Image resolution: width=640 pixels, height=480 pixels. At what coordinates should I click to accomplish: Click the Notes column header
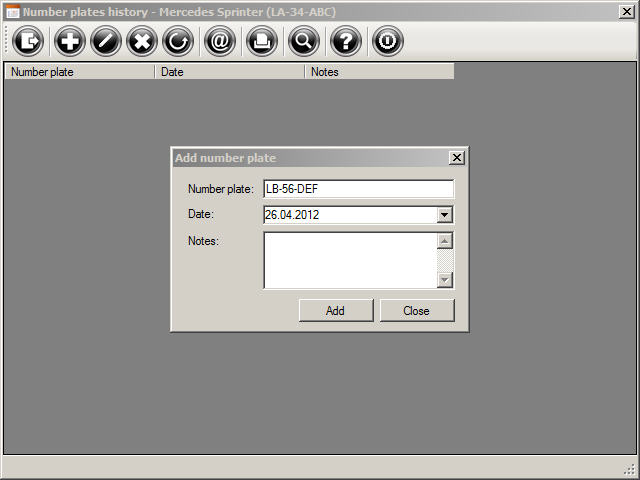[379, 72]
